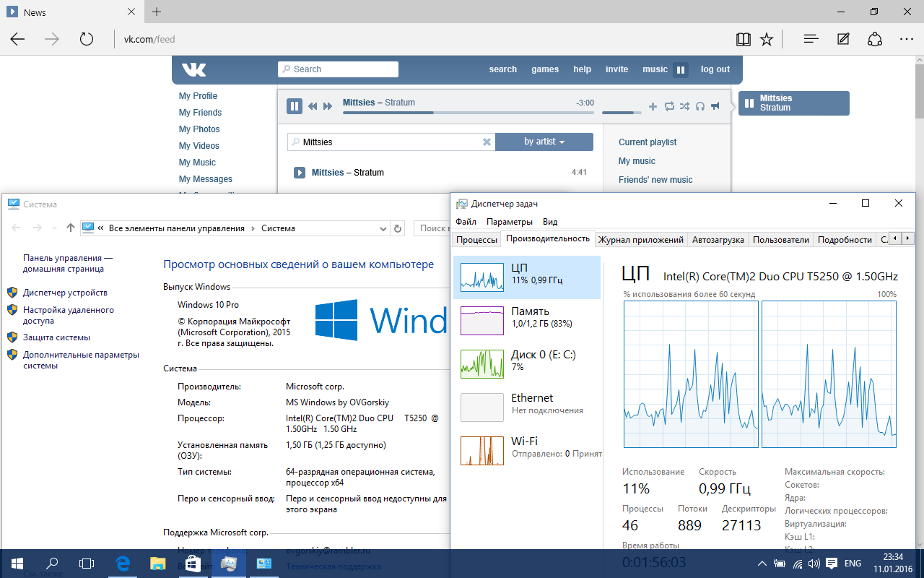Toggle repeat in the VK audio player

(669, 106)
